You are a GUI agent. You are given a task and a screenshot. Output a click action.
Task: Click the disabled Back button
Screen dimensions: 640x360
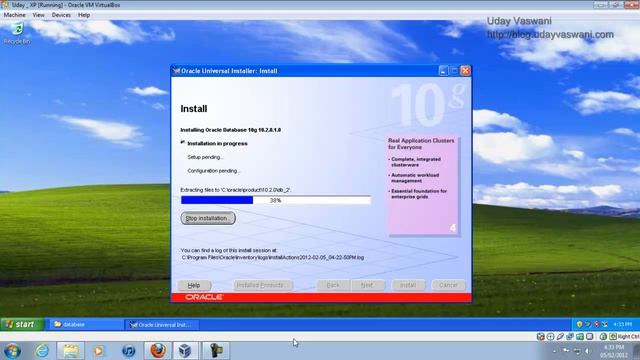333,285
